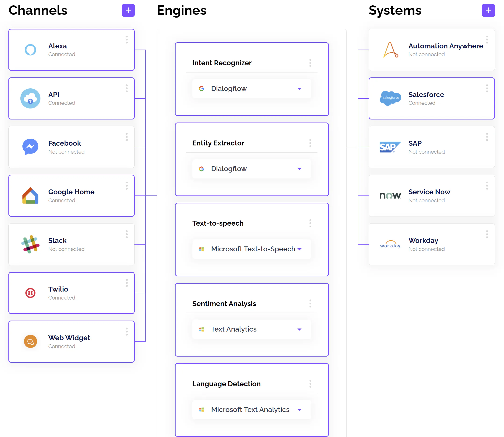
Task: Open the Intent Recognizer kebab menu
Action: tap(310, 63)
